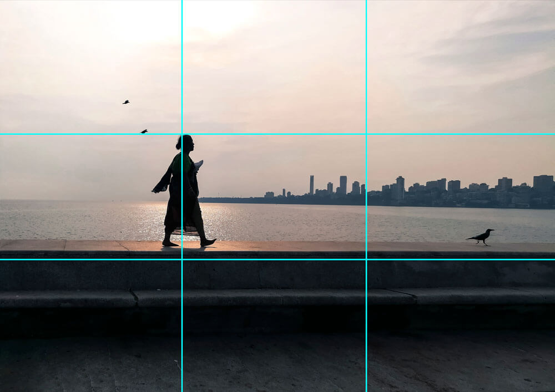The width and height of the screenshot is (555, 392).
Task: Click the scarf trailing behind the woman
Action: (x=162, y=184)
